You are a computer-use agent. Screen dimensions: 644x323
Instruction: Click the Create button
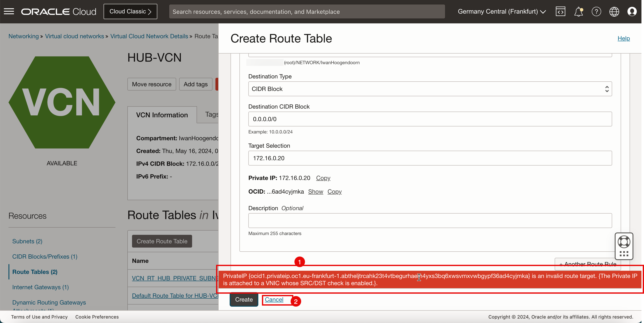pyautogui.click(x=244, y=299)
